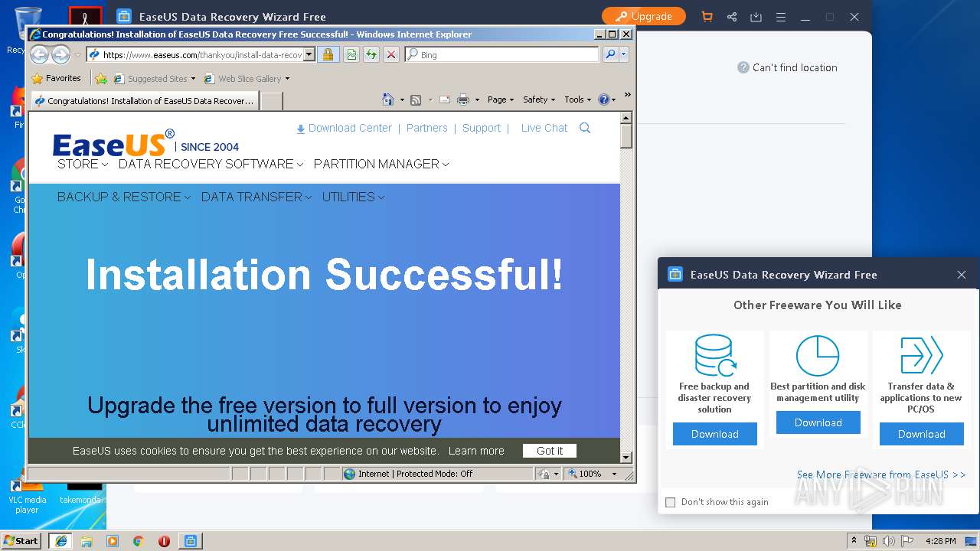Expand Web Slice Gallery dropdown
Screen dimensions: 980x551
(x=287, y=79)
